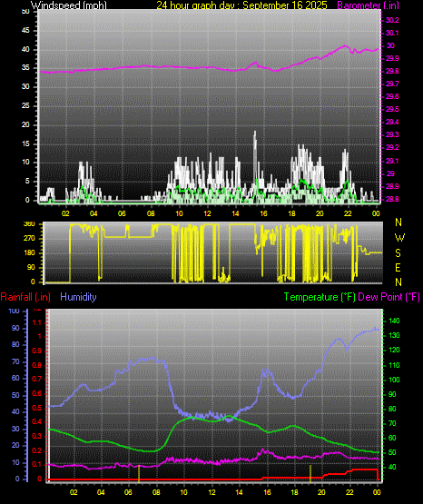Click the 'Dew Point (°F)' legend label
Screen dimensions: 423x504
(x=389, y=297)
